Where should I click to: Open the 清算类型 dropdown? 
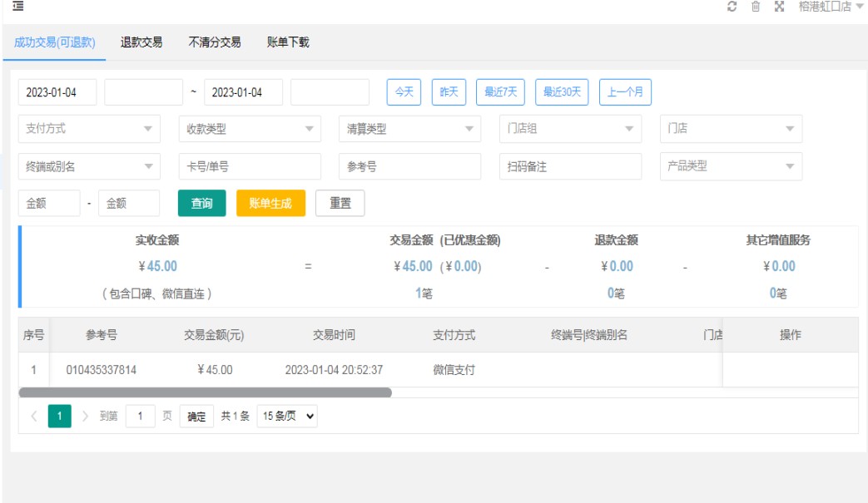(x=409, y=129)
